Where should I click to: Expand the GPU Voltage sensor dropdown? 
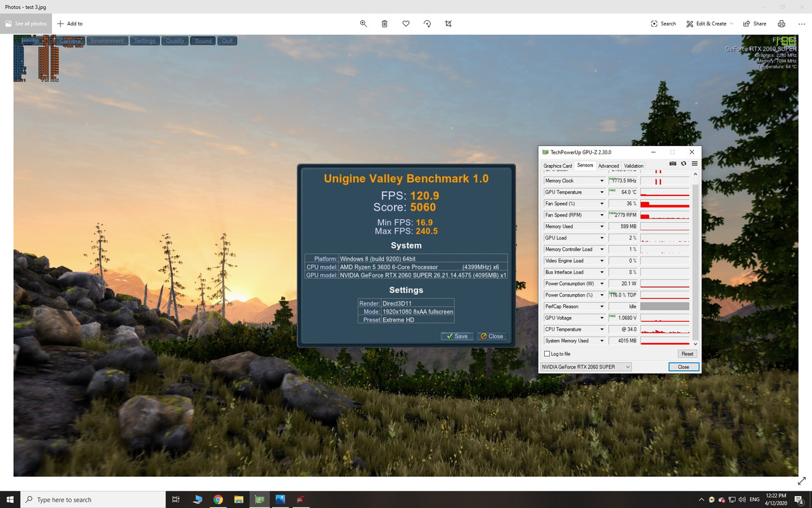[602, 318]
